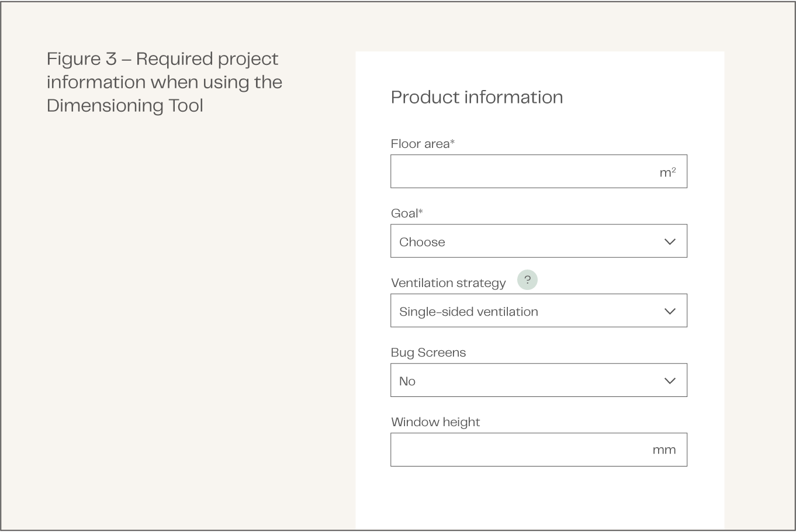The height and width of the screenshot is (532, 796).
Task: Click the Ventilation strategy help question mark icon
Action: [x=527, y=280]
